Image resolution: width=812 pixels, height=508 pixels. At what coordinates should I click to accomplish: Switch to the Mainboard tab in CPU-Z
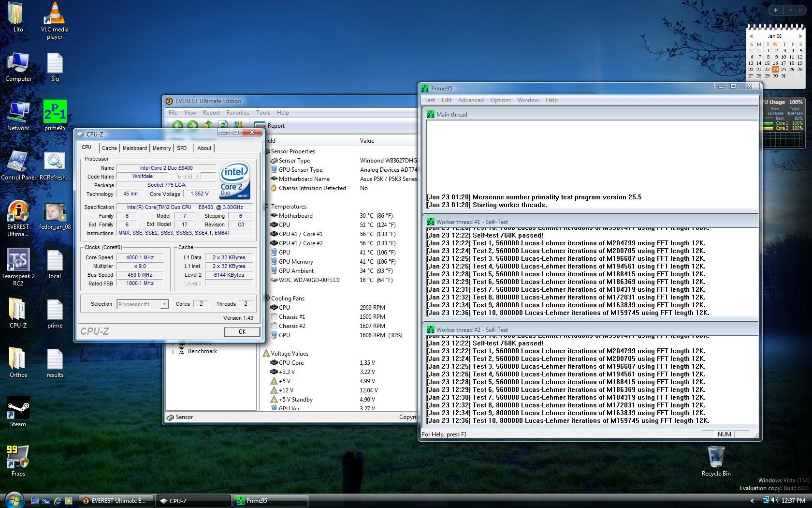(135, 148)
